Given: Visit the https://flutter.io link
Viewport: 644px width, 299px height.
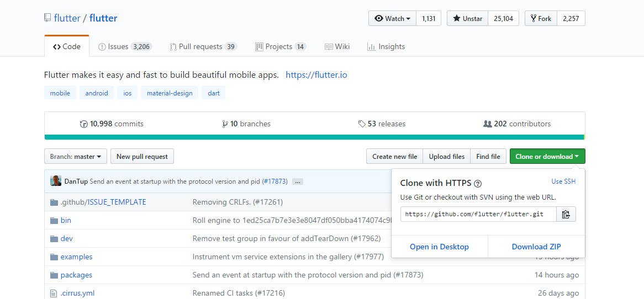Looking at the screenshot, I should (x=316, y=75).
